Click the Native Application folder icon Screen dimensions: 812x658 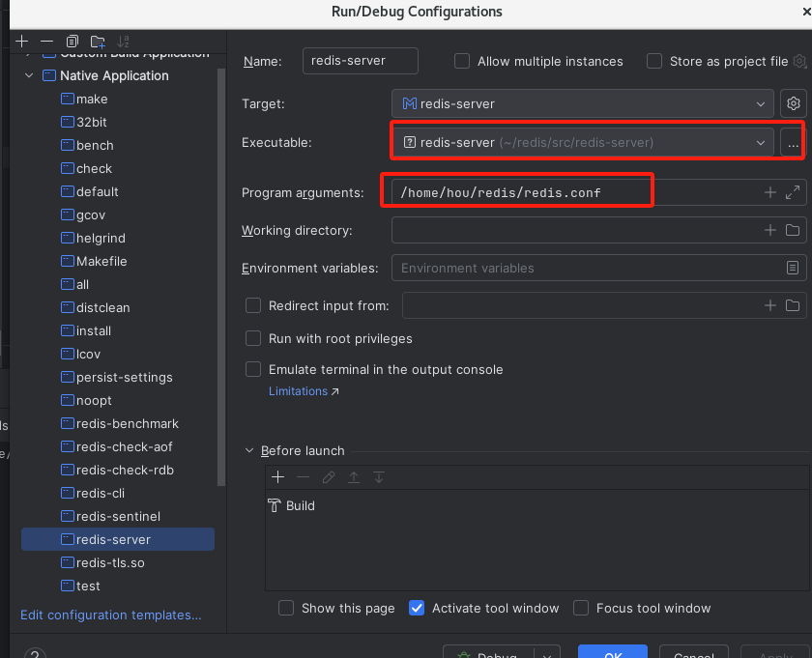(x=49, y=75)
